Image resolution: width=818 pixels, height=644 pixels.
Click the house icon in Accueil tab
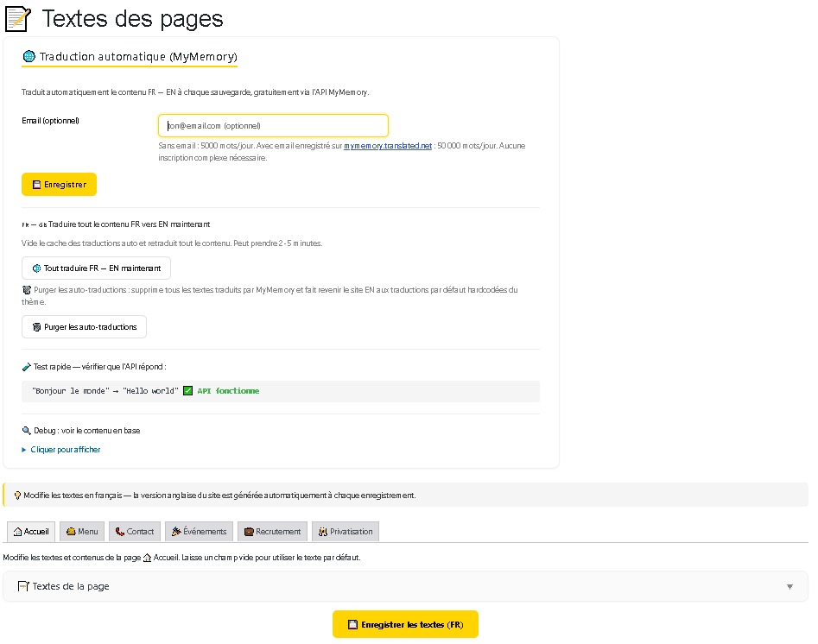(x=18, y=532)
